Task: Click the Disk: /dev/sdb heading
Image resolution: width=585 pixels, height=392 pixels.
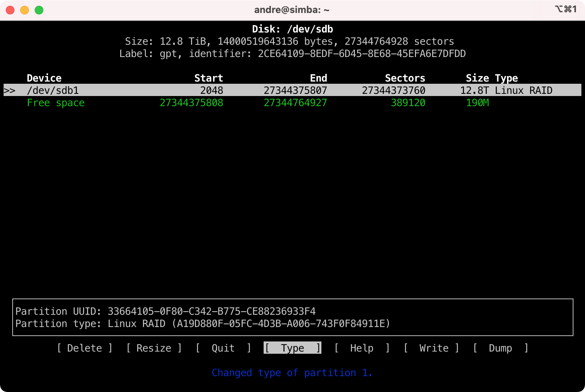Action: tap(292, 29)
